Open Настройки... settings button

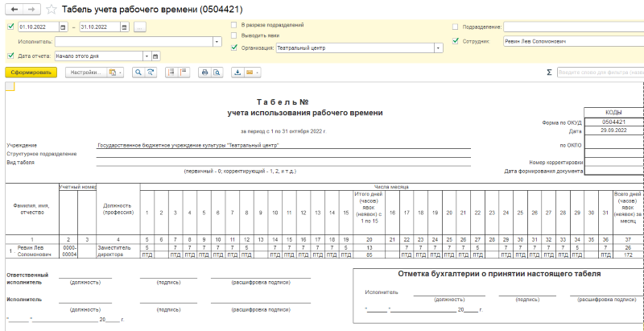pyautogui.click(x=86, y=72)
